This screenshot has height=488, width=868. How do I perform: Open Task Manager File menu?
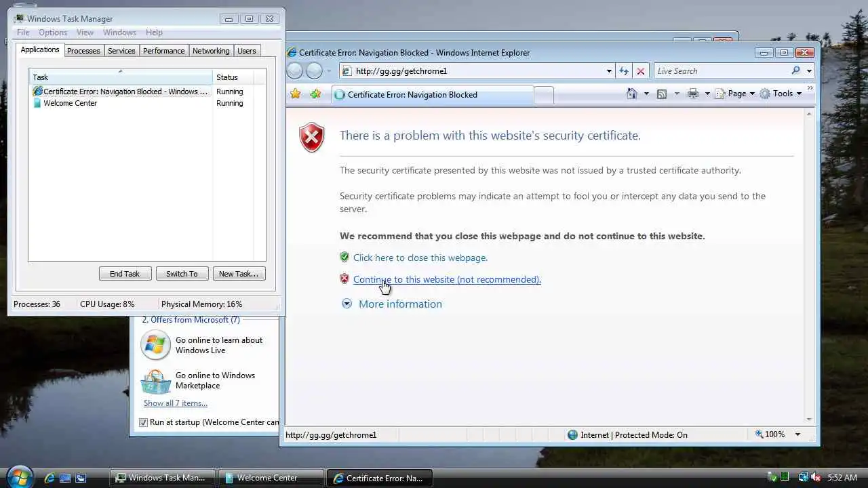point(23,33)
